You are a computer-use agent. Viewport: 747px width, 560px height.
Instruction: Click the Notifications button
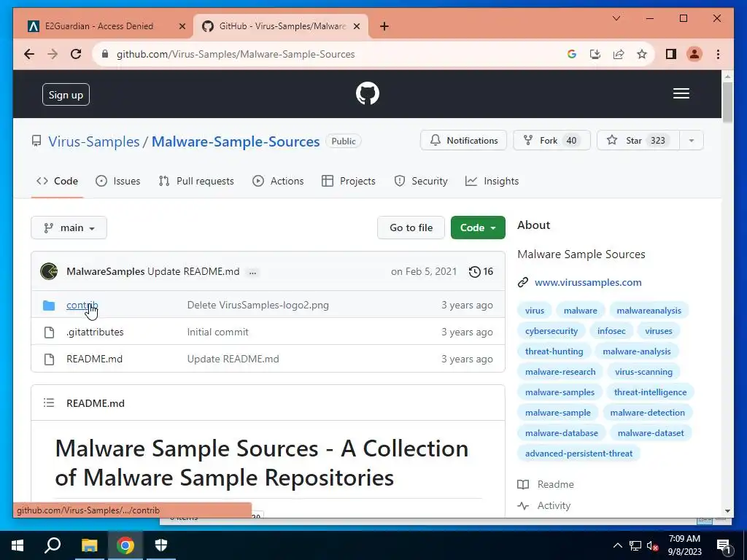[x=463, y=141]
